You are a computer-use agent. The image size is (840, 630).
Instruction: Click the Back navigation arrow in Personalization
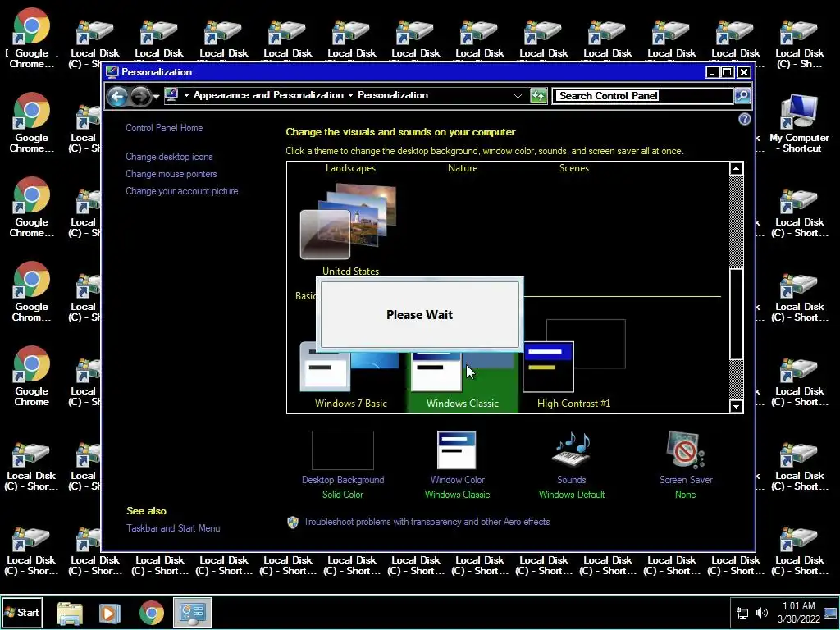coord(117,97)
